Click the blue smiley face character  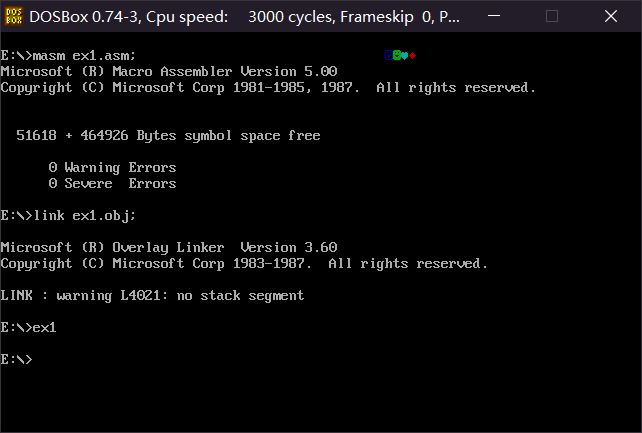[389, 55]
